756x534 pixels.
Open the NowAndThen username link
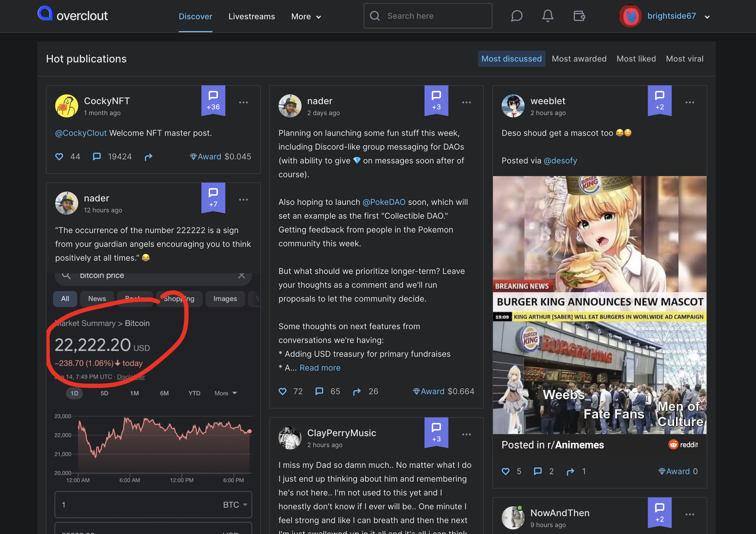pos(560,513)
